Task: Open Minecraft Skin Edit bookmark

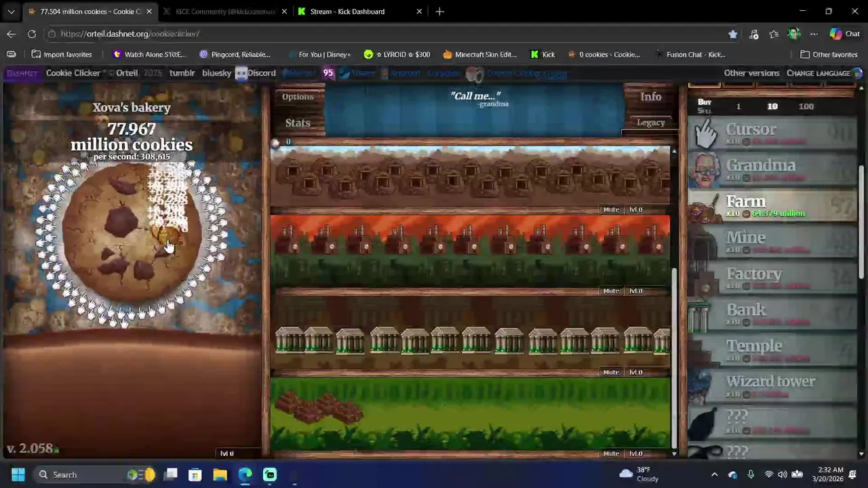Action: [479, 54]
